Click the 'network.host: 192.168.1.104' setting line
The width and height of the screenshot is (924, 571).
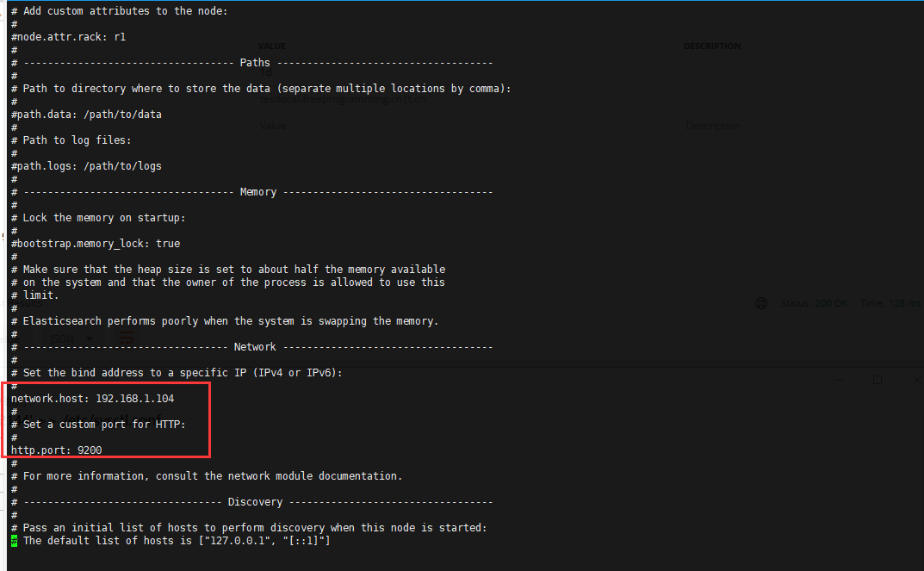coord(92,399)
